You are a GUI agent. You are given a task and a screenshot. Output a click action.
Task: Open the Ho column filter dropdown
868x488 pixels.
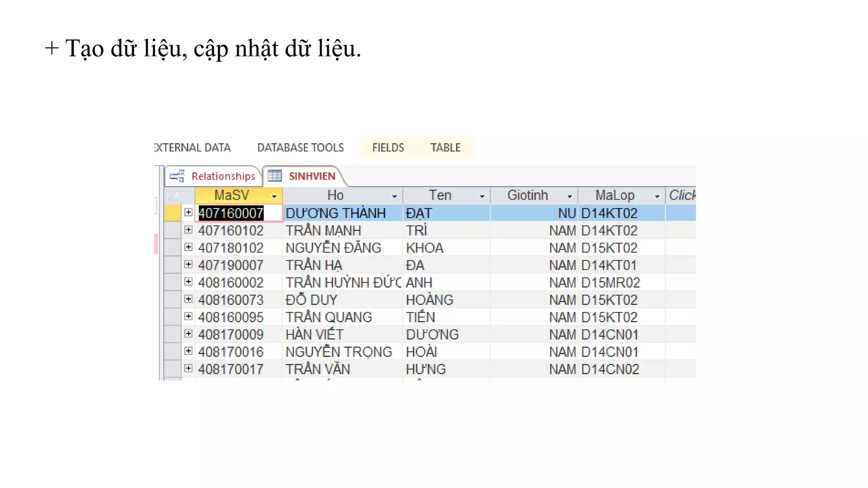[395, 196]
